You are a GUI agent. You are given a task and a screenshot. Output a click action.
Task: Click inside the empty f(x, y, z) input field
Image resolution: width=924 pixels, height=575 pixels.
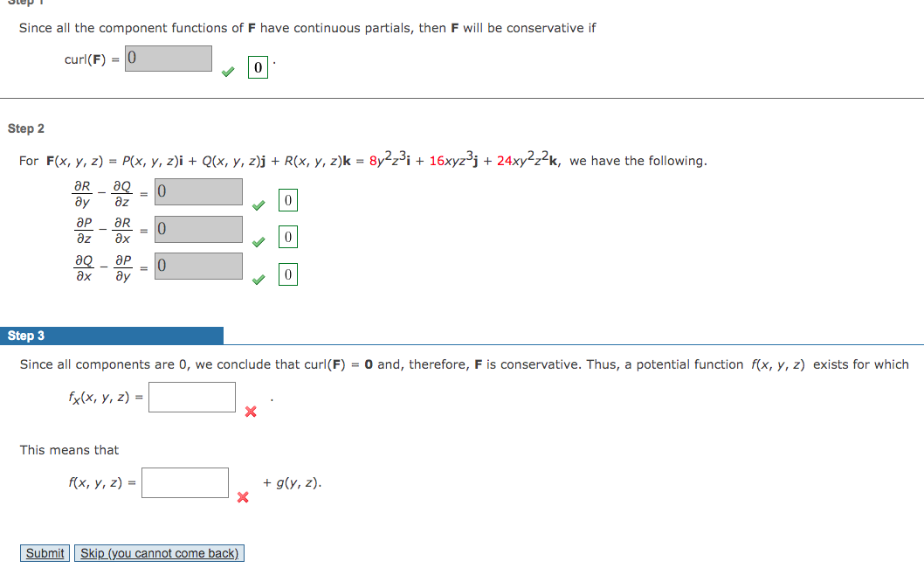(x=184, y=482)
